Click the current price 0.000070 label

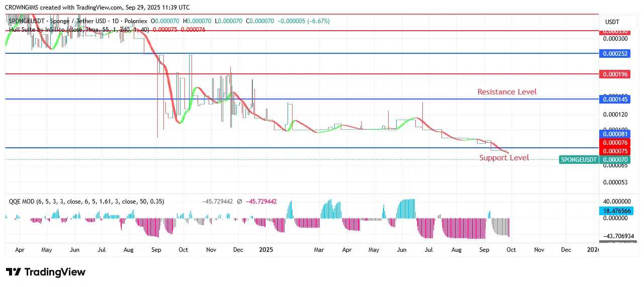[x=615, y=160]
